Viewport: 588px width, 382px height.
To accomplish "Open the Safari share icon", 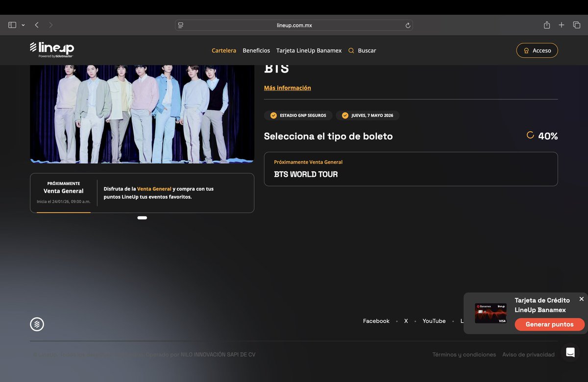I will (547, 25).
